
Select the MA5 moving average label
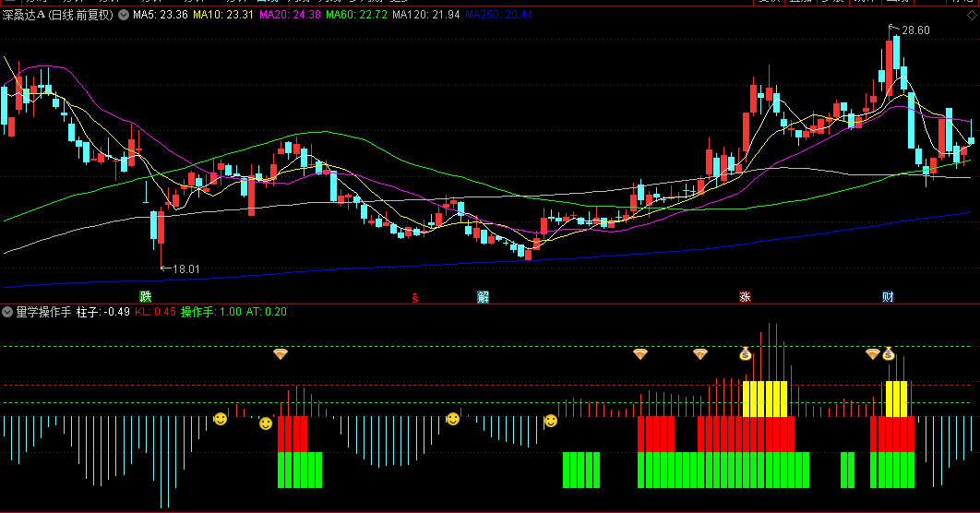pyautogui.click(x=160, y=15)
